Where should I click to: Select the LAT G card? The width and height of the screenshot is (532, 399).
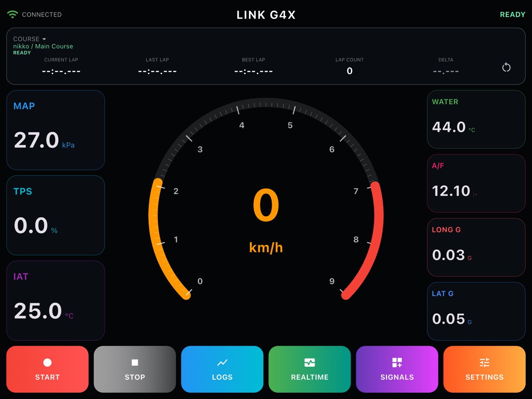(476, 311)
